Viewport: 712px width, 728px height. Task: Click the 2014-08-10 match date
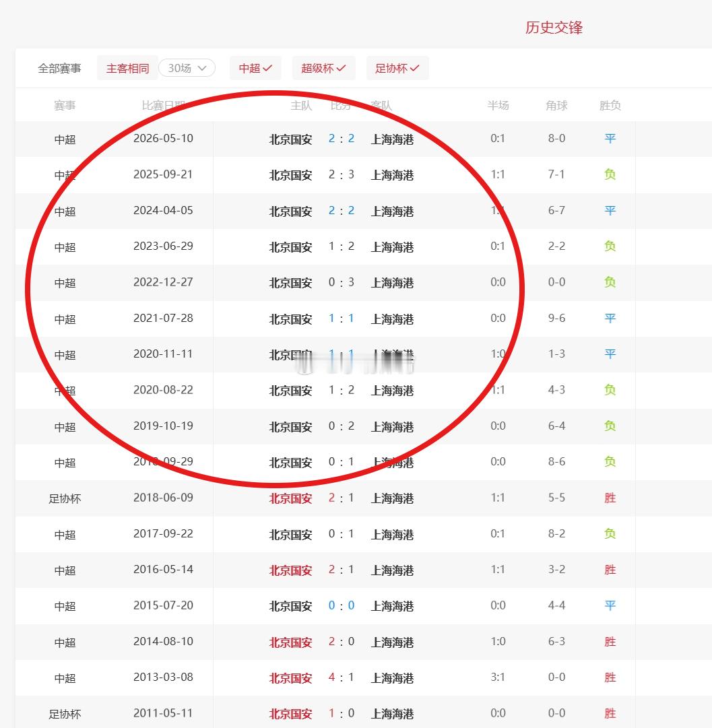163,641
